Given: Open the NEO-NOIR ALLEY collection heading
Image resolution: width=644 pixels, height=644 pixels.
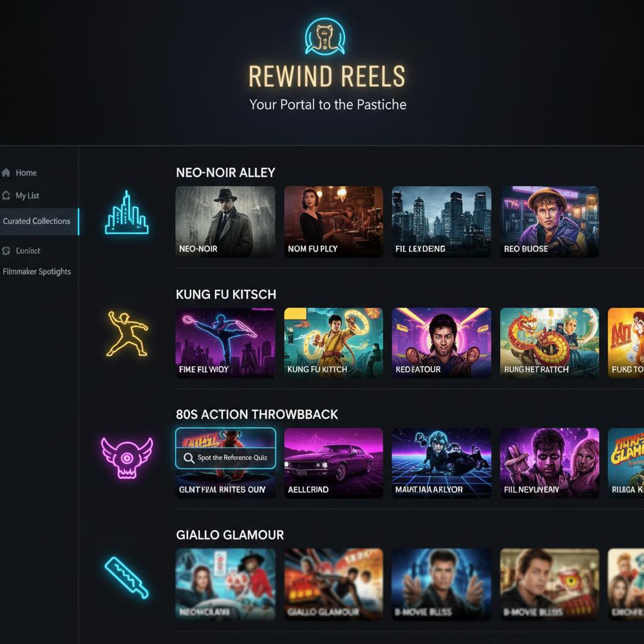Looking at the screenshot, I should click(226, 172).
